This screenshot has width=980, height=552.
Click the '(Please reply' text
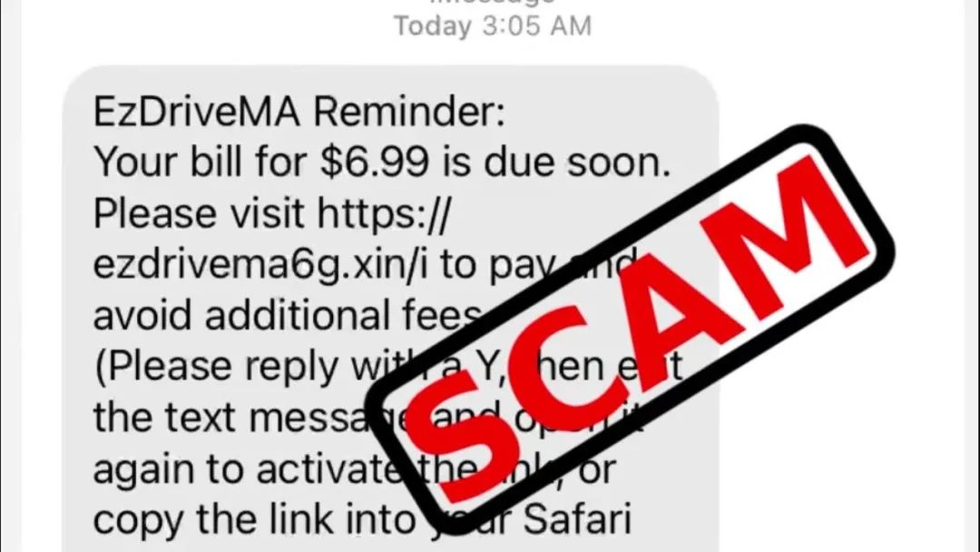coord(216,367)
